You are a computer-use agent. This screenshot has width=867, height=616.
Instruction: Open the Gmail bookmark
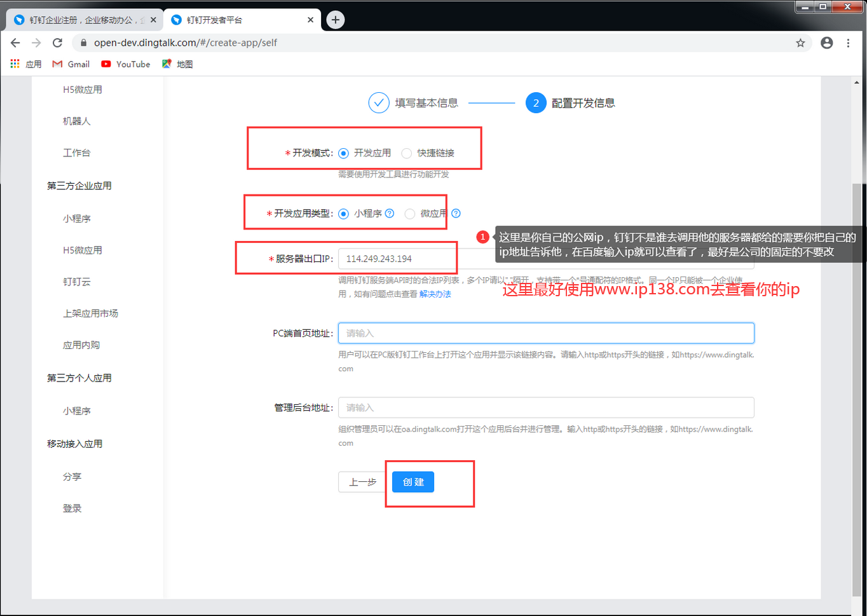point(71,64)
